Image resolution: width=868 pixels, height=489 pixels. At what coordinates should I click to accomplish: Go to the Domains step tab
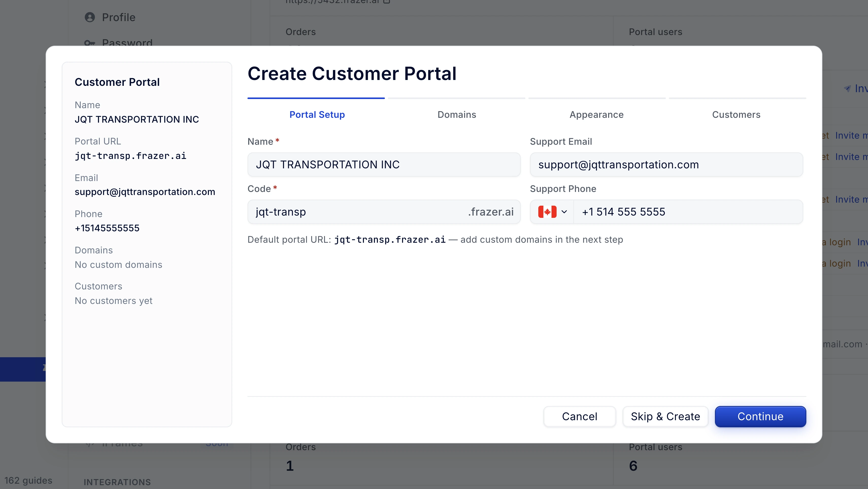click(x=457, y=115)
